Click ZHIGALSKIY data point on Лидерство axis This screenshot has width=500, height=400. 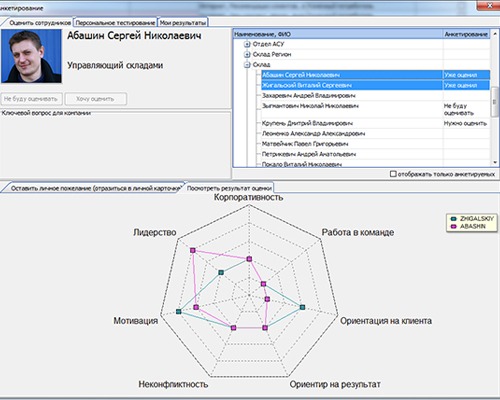pyautogui.click(x=221, y=272)
